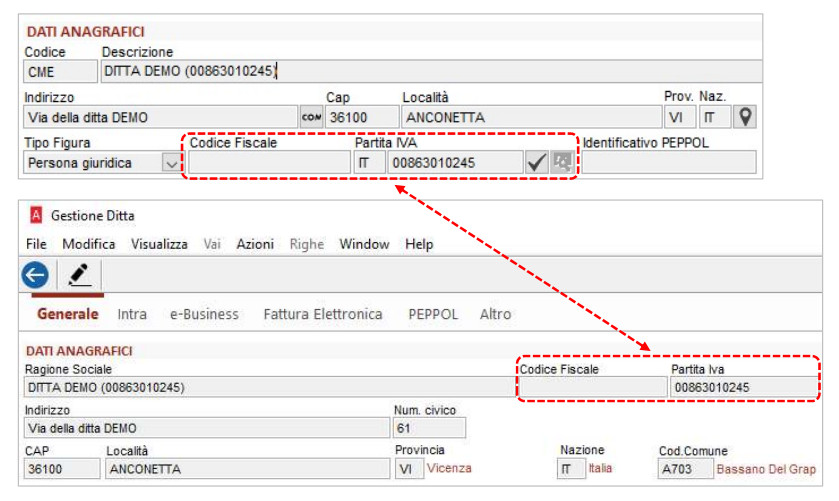Screen dimensions: 839x501
Task: Click the checkmark Partita IVA verify icon
Action: (536, 162)
